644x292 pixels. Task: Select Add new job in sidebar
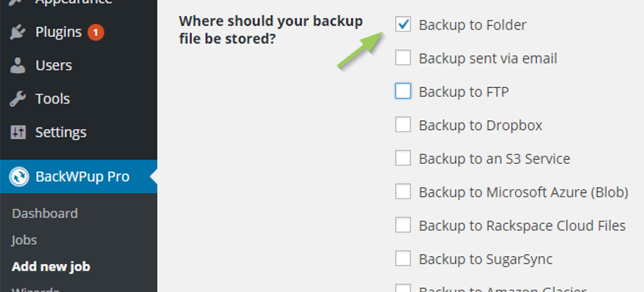[51, 266]
